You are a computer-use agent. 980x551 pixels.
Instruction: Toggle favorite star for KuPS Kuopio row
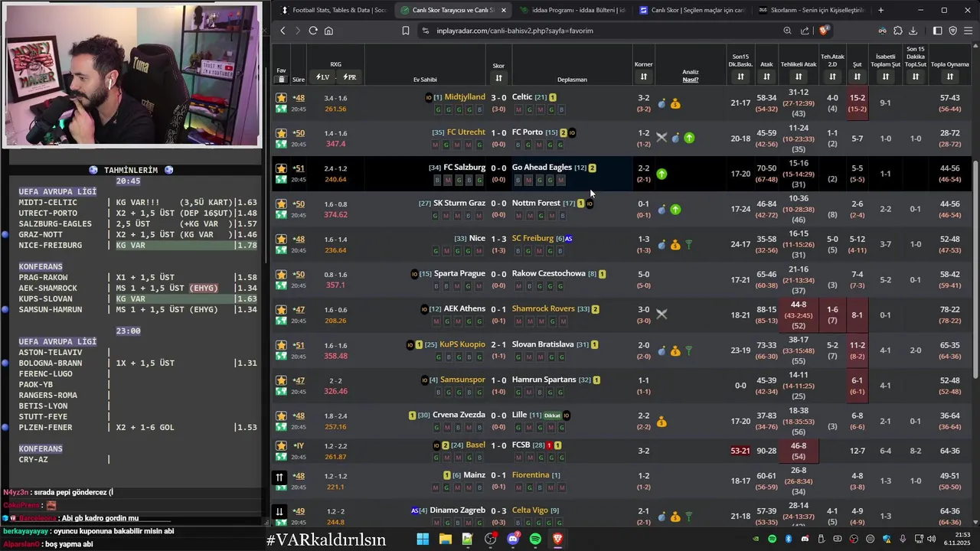(x=281, y=345)
